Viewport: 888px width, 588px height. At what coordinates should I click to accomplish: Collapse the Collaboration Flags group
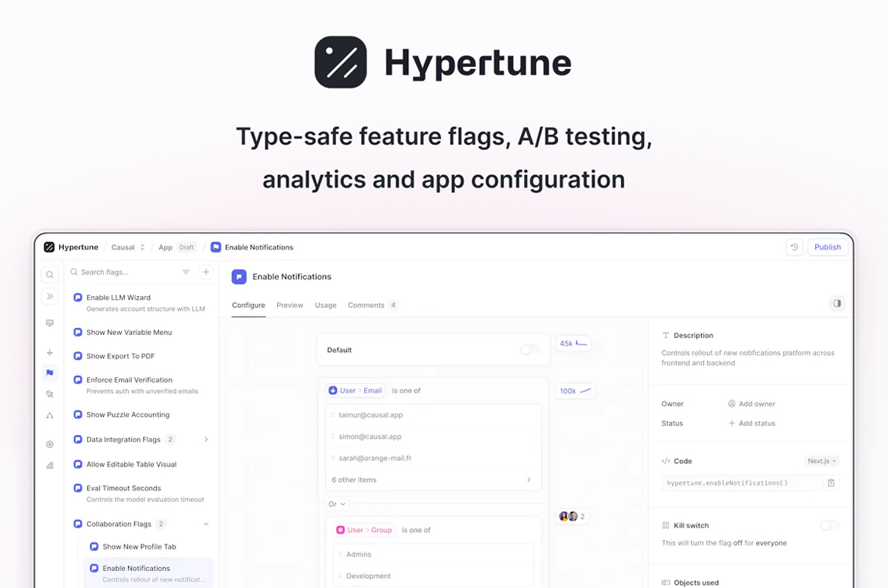coord(206,524)
